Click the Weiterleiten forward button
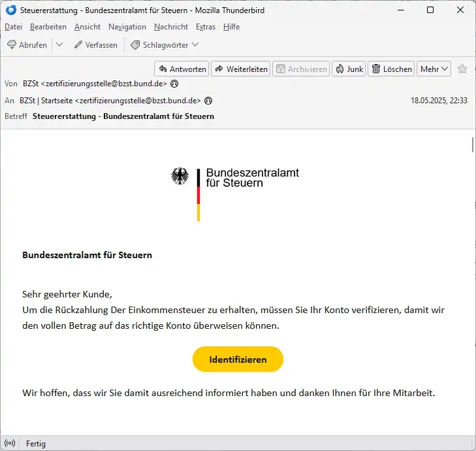This screenshot has height=451, width=476. pos(241,69)
